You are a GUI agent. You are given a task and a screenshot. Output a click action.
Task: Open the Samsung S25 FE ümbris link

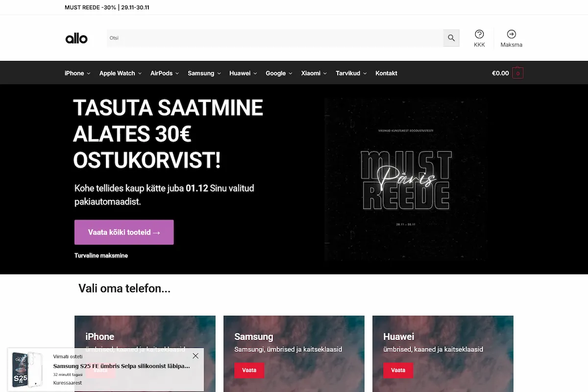[x=122, y=366]
